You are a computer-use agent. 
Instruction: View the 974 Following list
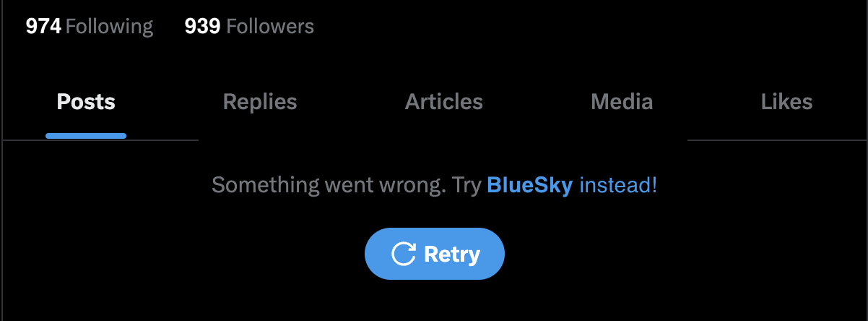[x=90, y=27]
